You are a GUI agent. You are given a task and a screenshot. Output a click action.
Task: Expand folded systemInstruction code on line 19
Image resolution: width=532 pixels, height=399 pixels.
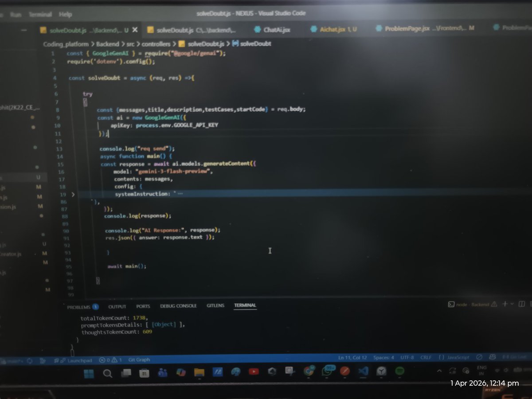[74, 194]
